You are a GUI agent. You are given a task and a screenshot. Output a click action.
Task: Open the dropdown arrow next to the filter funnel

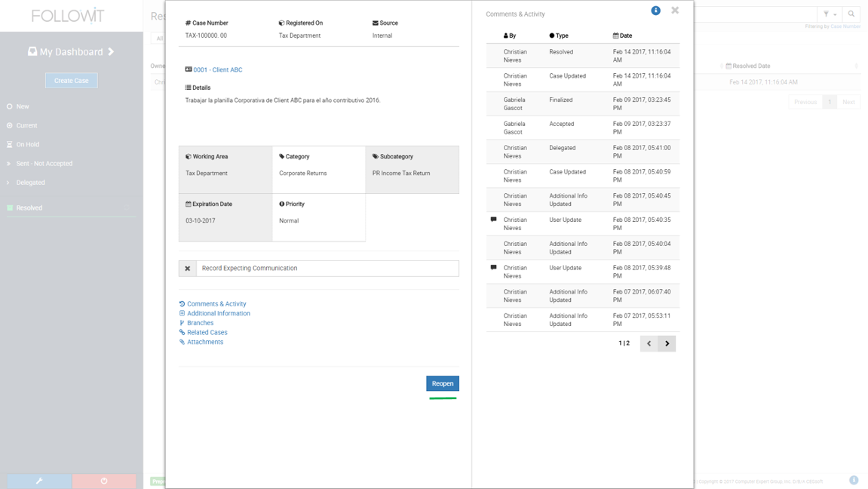[835, 14]
